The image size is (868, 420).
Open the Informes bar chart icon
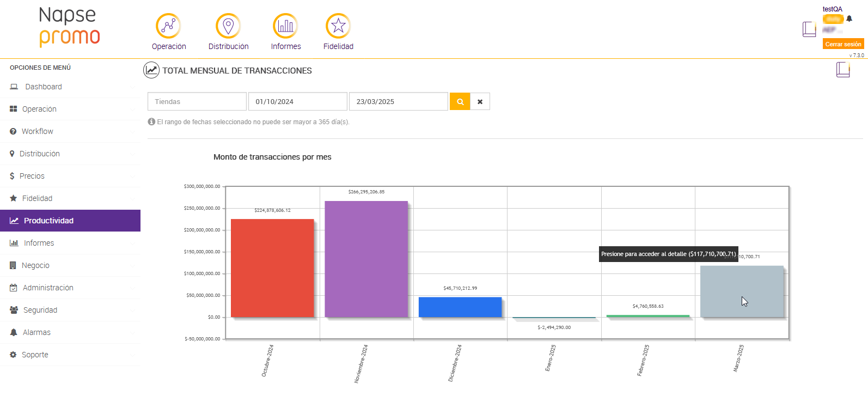(285, 26)
